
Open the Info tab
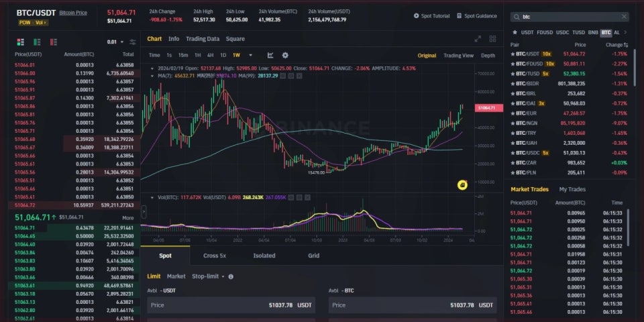click(x=174, y=39)
